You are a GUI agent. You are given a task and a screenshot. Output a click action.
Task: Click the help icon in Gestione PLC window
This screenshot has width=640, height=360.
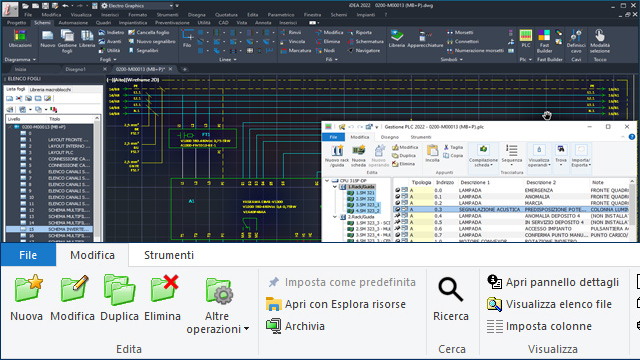tap(631, 137)
